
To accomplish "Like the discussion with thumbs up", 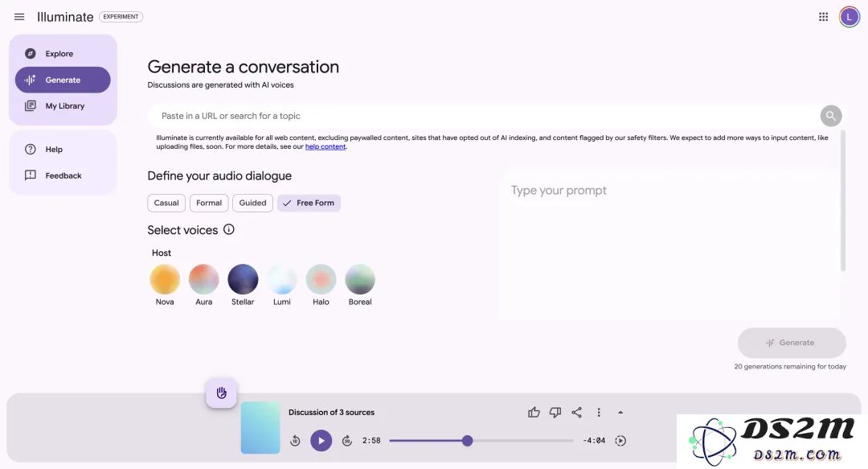I will [534, 412].
